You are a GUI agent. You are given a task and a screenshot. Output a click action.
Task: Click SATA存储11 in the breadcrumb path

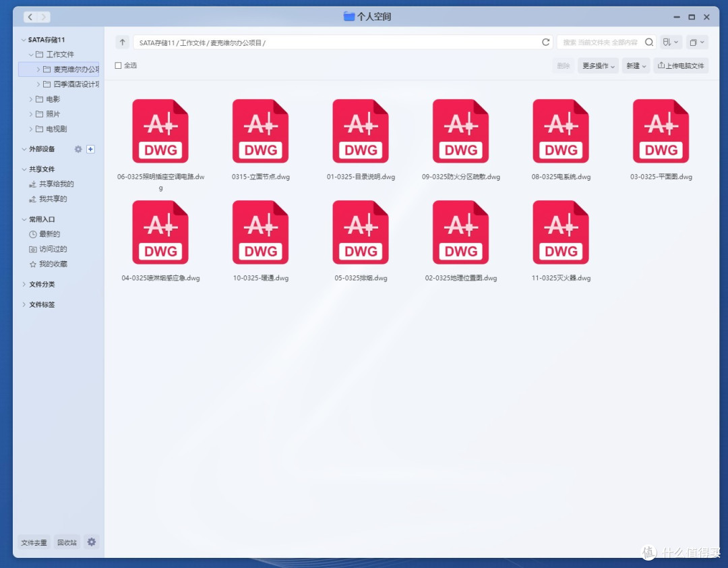click(157, 42)
